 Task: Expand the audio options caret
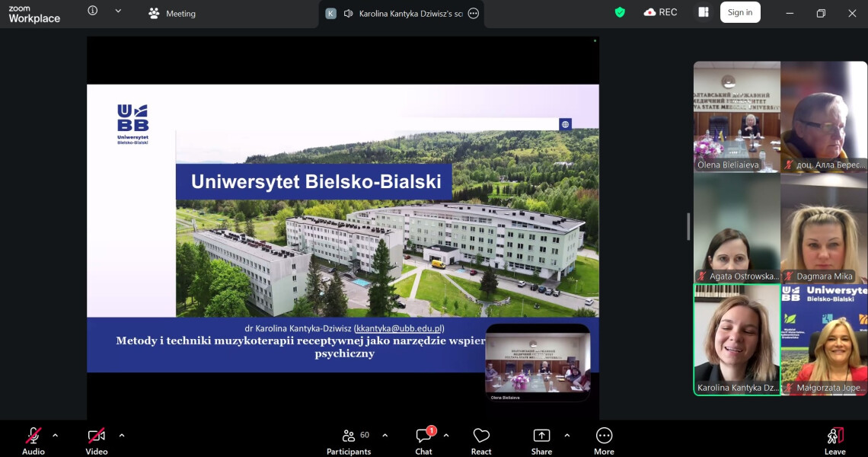point(56,436)
